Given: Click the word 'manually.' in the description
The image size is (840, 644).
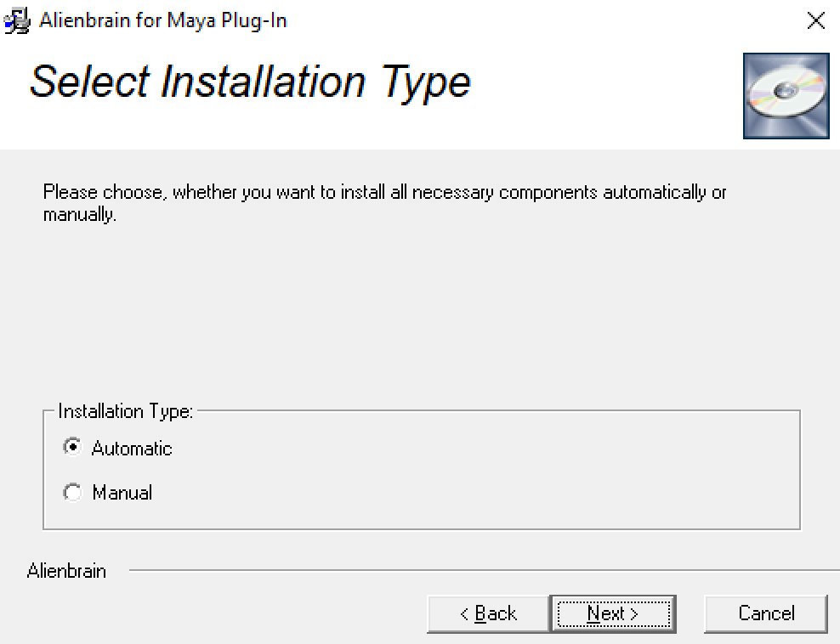Looking at the screenshot, I should pyautogui.click(x=79, y=215).
